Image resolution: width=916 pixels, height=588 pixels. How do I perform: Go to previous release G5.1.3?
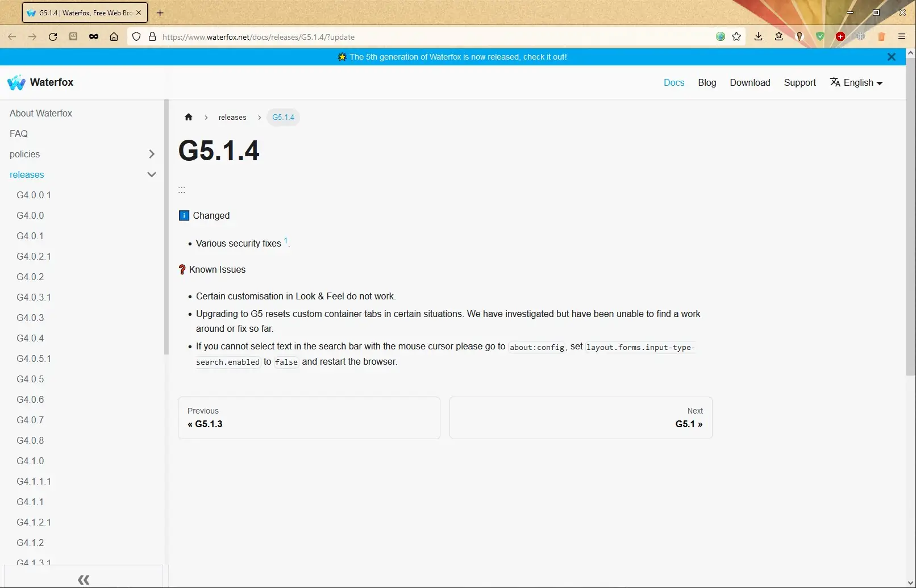(309, 418)
